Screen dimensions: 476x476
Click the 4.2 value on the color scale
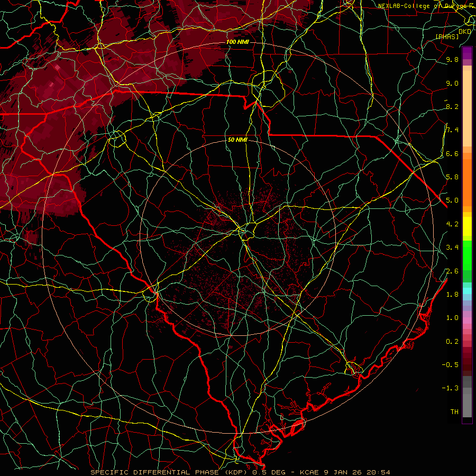pos(452,224)
